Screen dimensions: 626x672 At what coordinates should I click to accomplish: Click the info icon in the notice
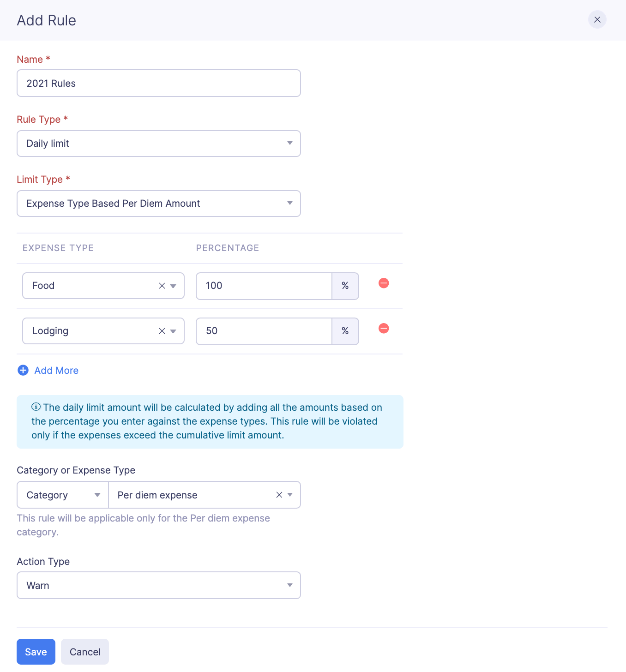(36, 407)
